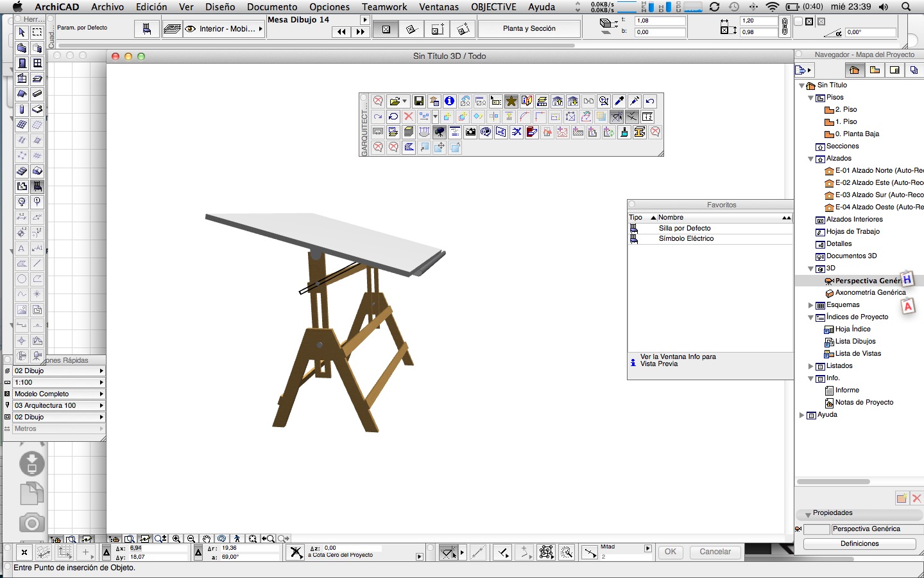This screenshot has height=578, width=924.
Task: Open the Teamwork menu
Action: (x=384, y=7)
